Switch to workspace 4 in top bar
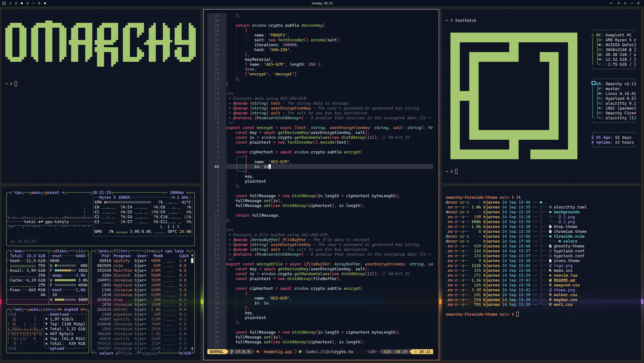This screenshot has height=363, width=644. 28,3
